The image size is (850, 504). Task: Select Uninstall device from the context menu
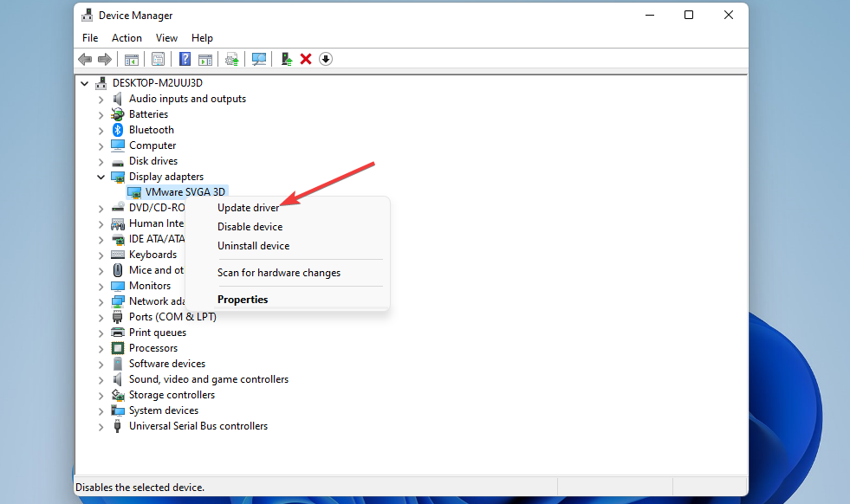(288, 245)
